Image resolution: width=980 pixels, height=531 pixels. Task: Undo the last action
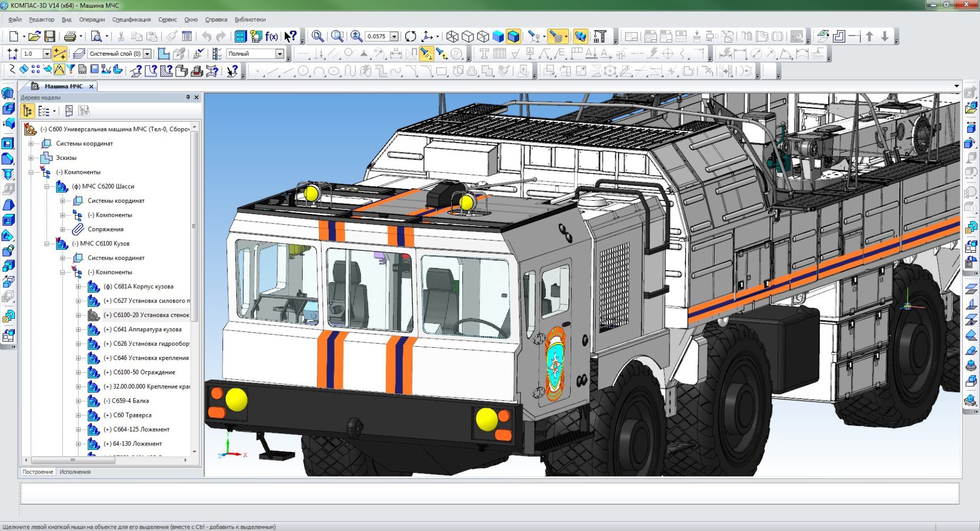207,36
